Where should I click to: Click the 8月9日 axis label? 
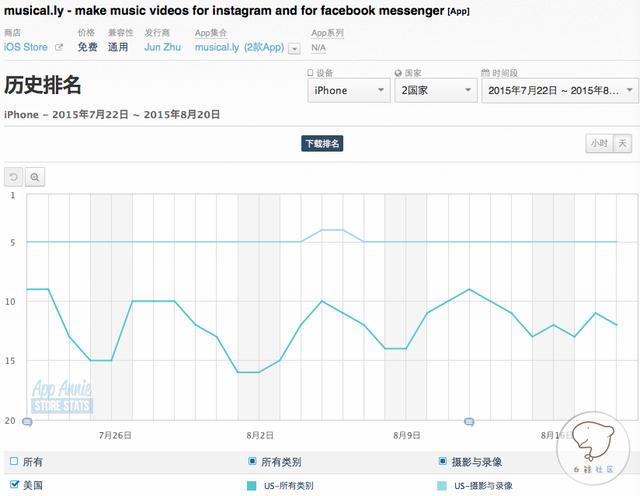[x=407, y=436]
